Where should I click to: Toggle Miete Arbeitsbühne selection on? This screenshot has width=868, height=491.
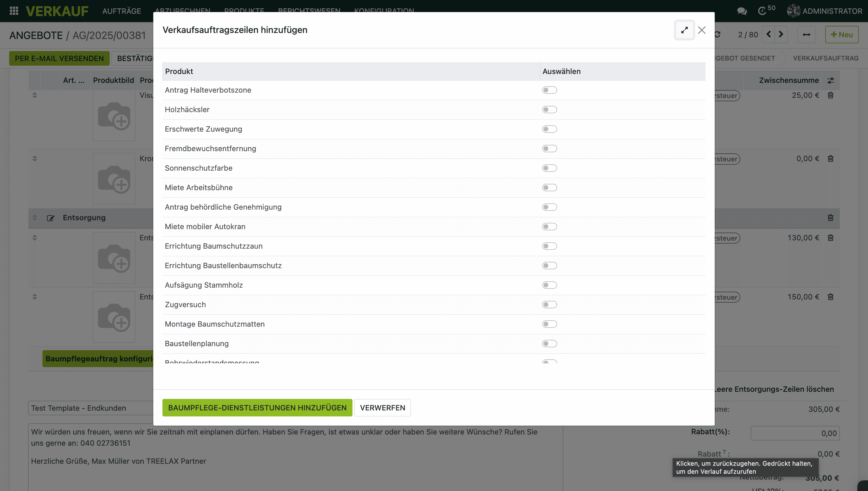click(549, 188)
